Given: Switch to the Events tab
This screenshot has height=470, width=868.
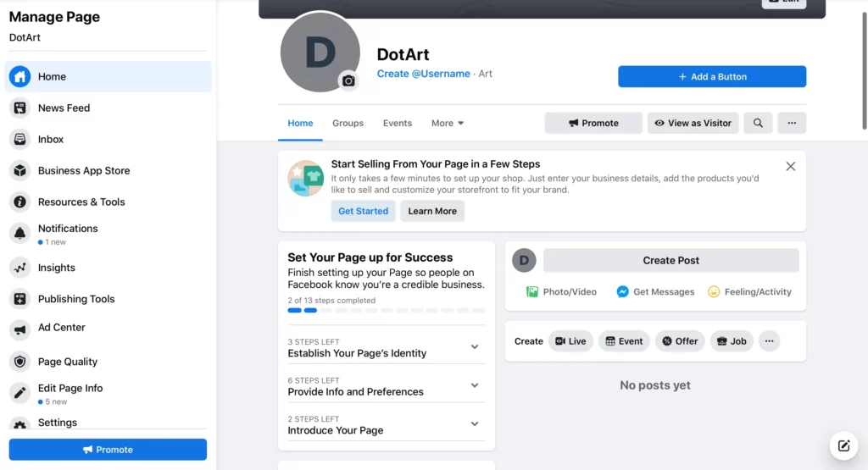Looking at the screenshot, I should point(397,123).
